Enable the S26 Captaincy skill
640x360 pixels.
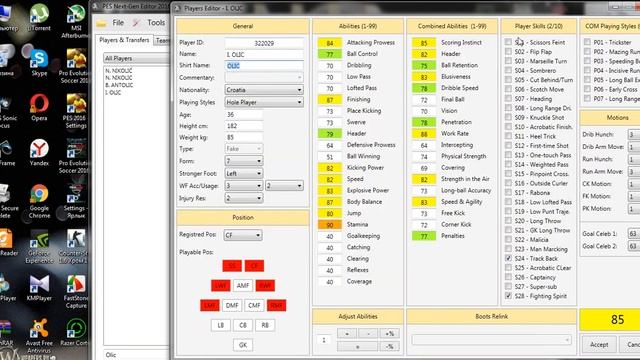(508, 277)
